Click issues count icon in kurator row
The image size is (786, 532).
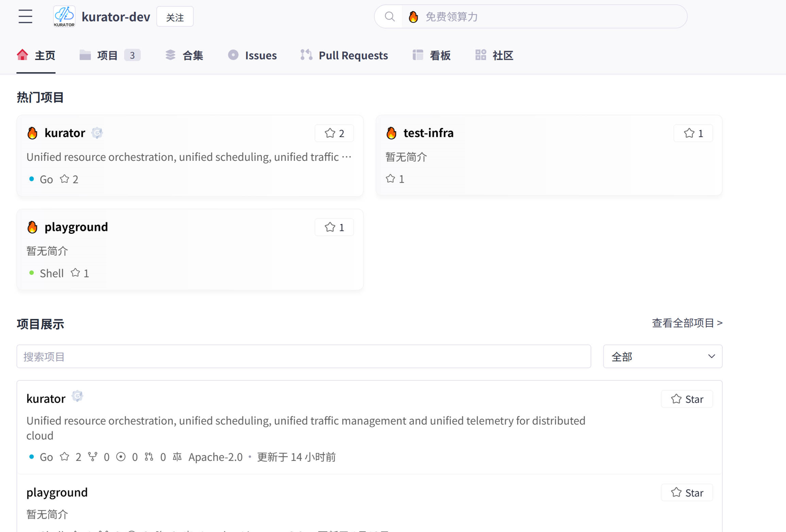pyautogui.click(x=121, y=457)
